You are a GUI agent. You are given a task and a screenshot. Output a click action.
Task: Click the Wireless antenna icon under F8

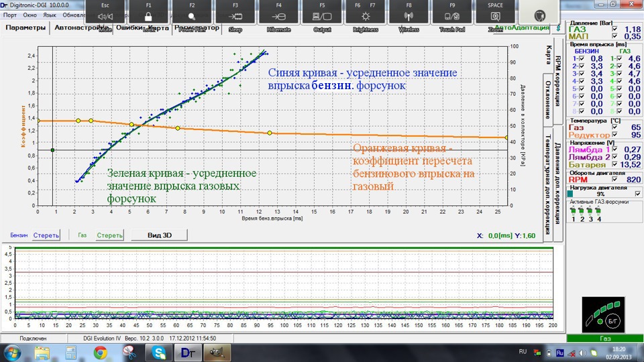[x=409, y=16]
